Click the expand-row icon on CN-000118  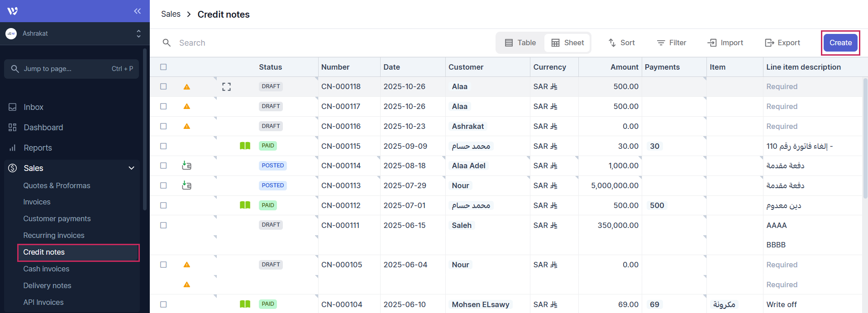pyautogui.click(x=226, y=87)
